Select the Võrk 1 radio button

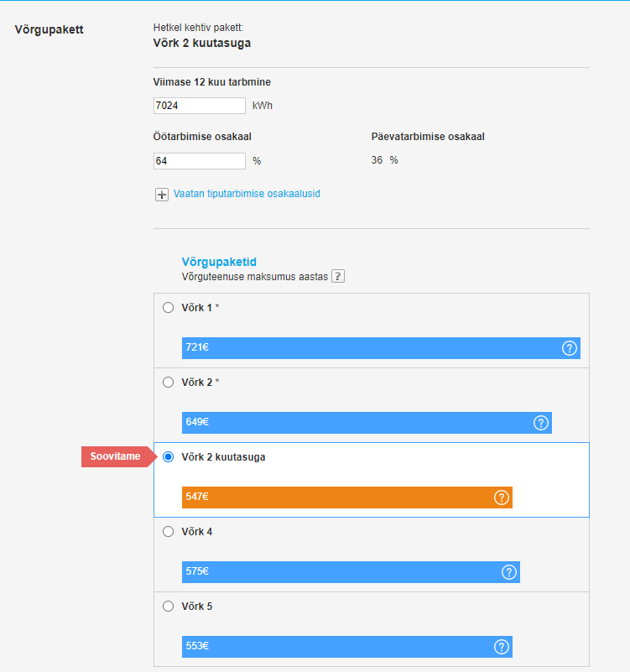(168, 307)
